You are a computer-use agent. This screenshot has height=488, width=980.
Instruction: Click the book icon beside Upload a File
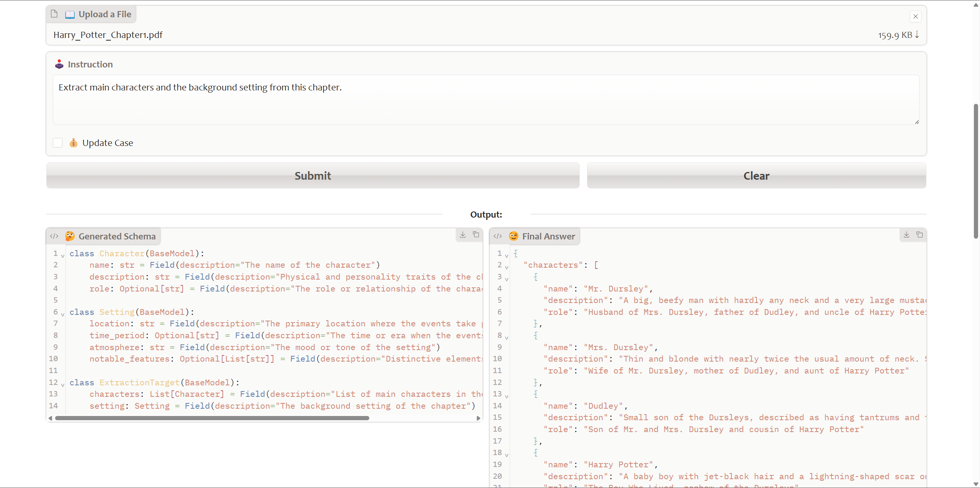coord(70,15)
